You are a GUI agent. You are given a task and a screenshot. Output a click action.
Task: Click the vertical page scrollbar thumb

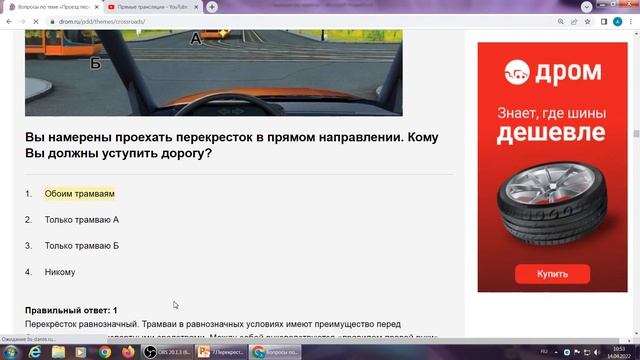[x=636, y=134]
